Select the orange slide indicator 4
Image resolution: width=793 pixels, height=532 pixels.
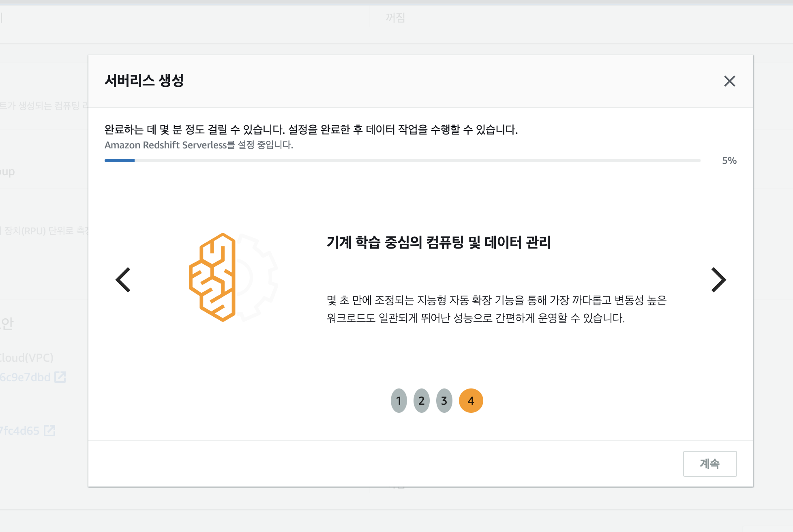[x=471, y=401]
